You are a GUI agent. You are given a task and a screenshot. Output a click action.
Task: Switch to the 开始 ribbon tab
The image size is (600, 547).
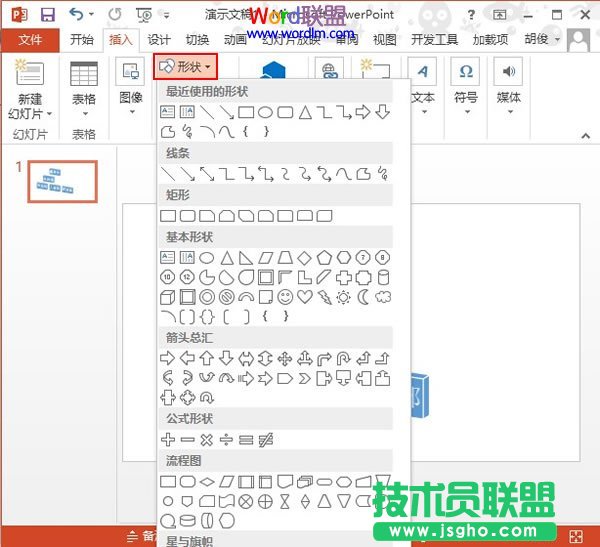[82, 39]
